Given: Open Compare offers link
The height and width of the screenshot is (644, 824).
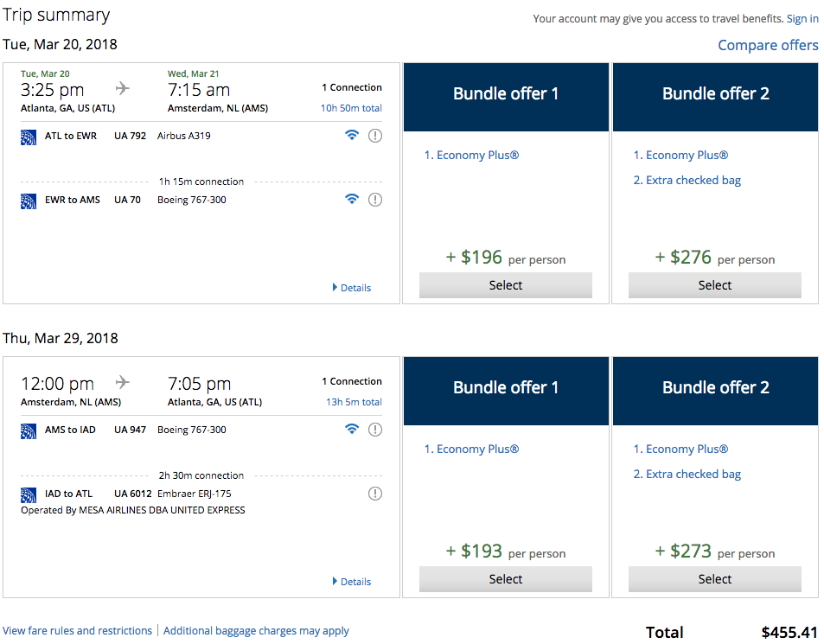Looking at the screenshot, I should [x=768, y=45].
